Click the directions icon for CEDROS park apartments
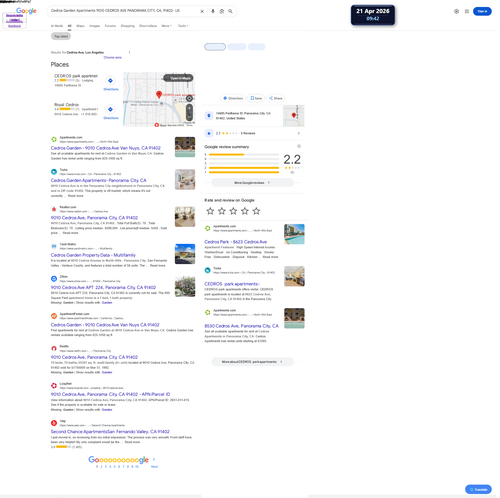 [110, 80]
